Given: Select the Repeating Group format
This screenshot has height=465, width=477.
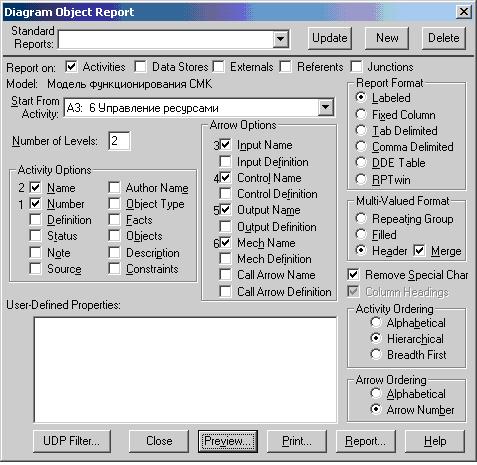Looking at the screenshot, I should click(x=361, y=218).
